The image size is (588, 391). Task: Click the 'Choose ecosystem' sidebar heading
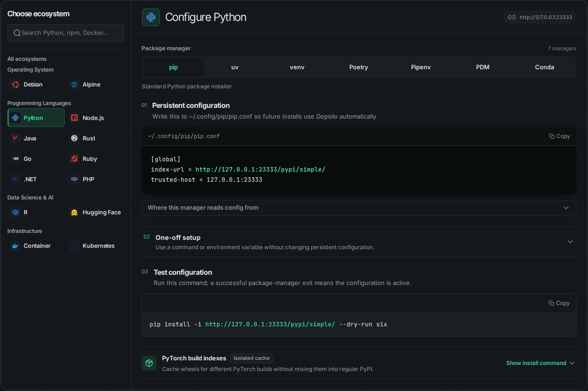point(39,14)
